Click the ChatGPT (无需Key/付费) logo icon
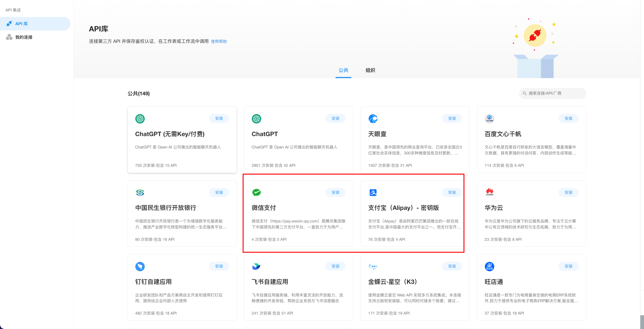Viewport: 644px width, 329px height. 140,118
